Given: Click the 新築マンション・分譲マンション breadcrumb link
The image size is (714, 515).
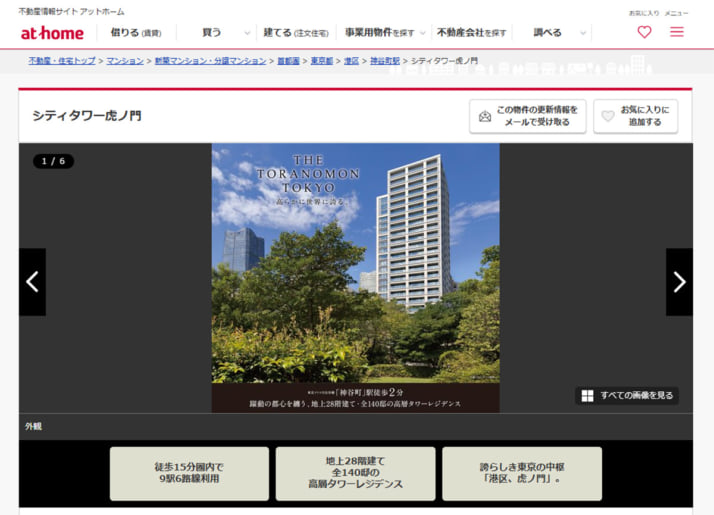Looking at the screenshot, I should click(210, 61).
